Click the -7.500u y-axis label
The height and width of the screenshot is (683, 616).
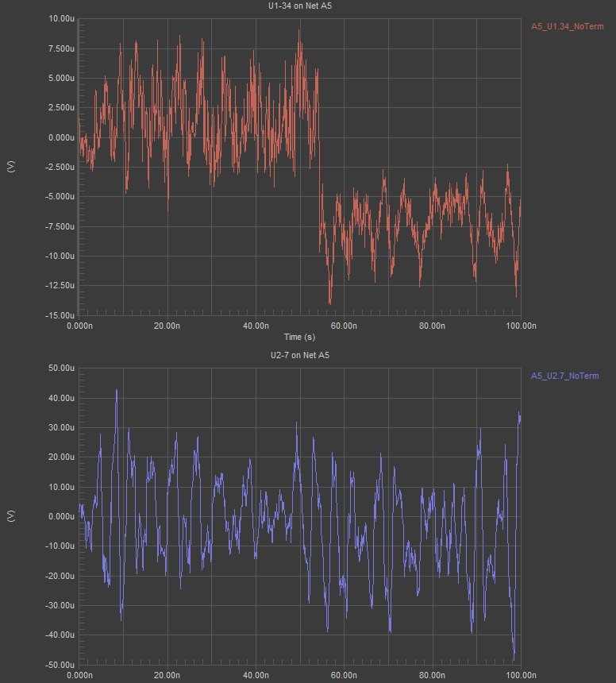click(x=60, y=226)
